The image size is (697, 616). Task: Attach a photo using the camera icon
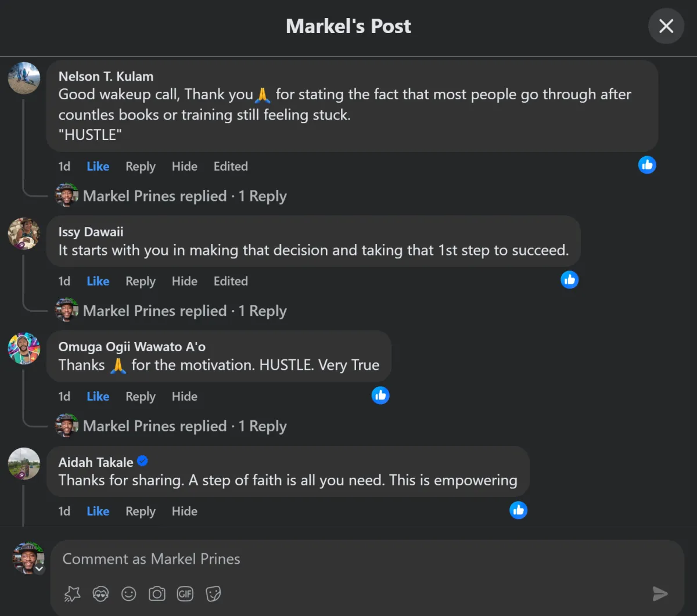coord(157,593)
